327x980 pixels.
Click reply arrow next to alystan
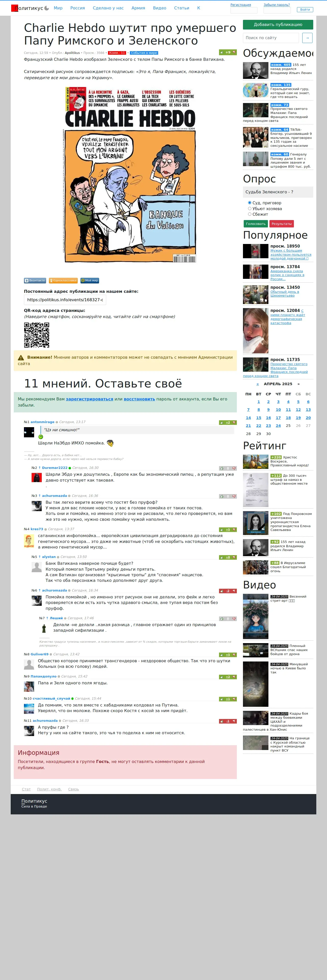[39, 557]
